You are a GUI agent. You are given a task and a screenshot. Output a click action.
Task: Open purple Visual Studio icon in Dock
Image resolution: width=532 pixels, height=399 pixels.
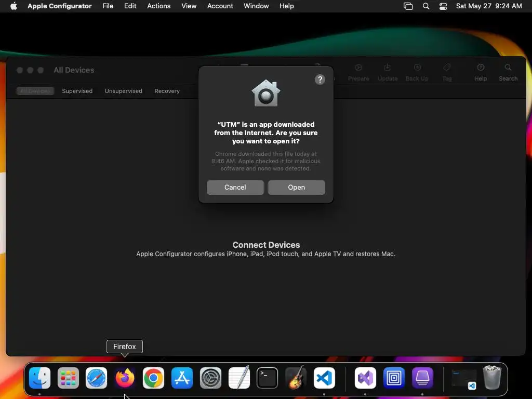(365, 378)
